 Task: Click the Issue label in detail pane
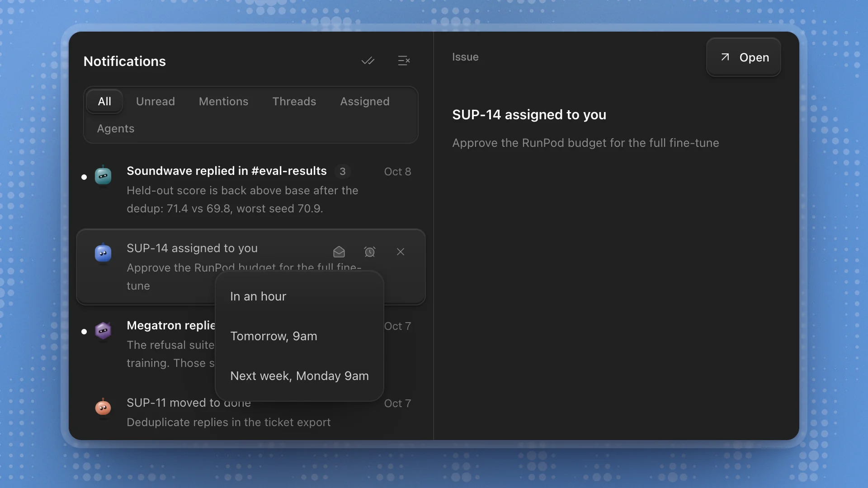465,57
